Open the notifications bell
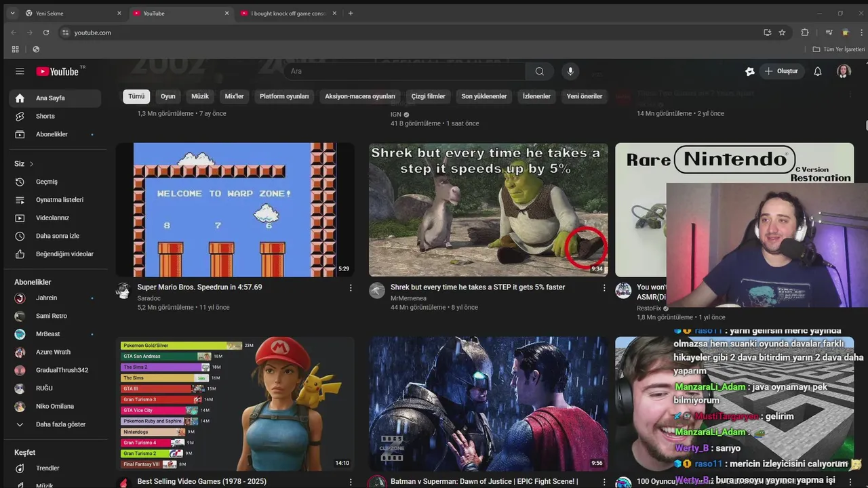 818,71
